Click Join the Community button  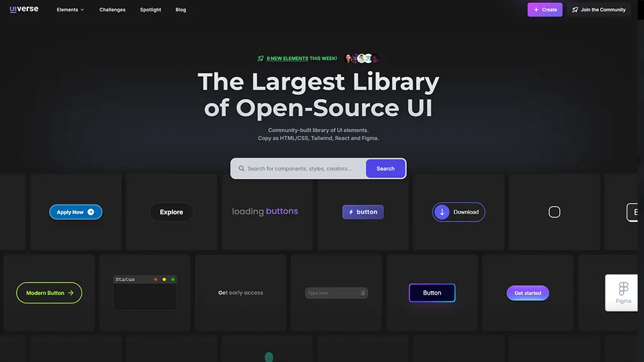pos(598,10)
